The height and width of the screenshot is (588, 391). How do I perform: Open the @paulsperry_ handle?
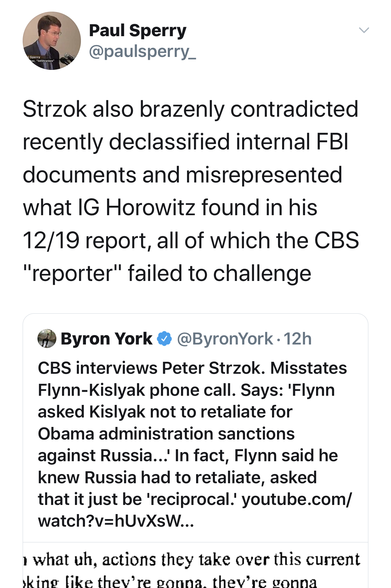142,51
